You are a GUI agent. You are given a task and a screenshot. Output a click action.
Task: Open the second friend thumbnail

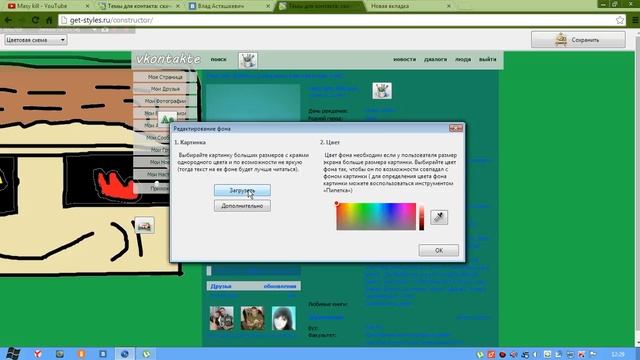point(252,318)
